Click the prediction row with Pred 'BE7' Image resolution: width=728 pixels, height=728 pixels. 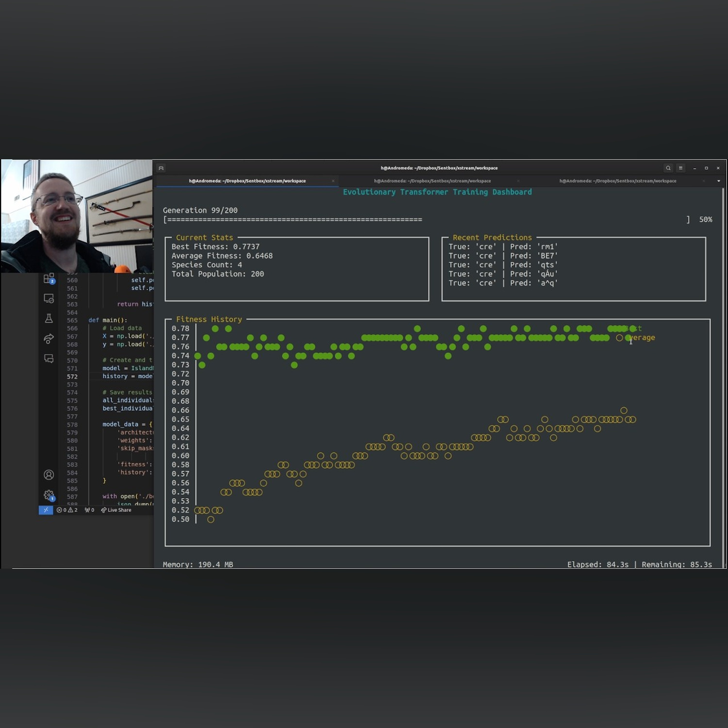(503, 256)
